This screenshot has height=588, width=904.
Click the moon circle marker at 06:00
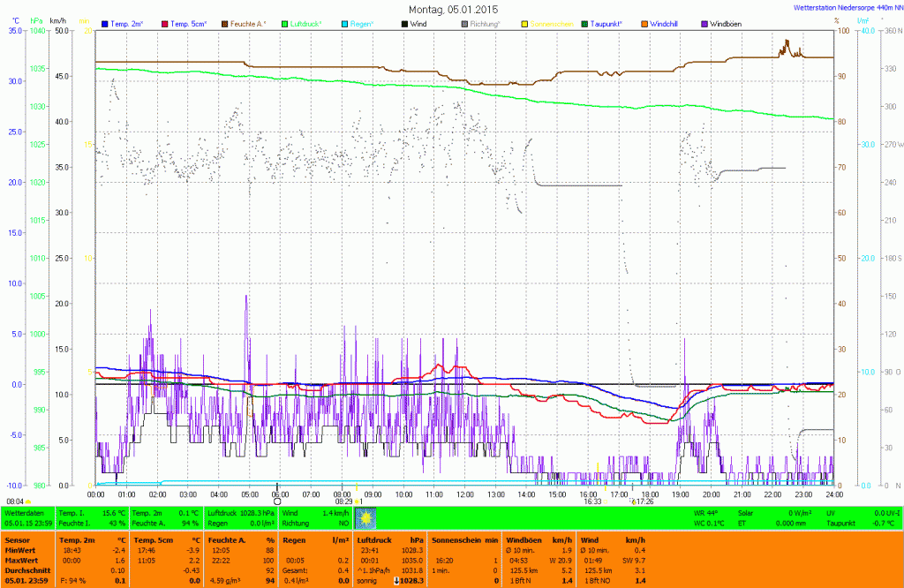277,500
